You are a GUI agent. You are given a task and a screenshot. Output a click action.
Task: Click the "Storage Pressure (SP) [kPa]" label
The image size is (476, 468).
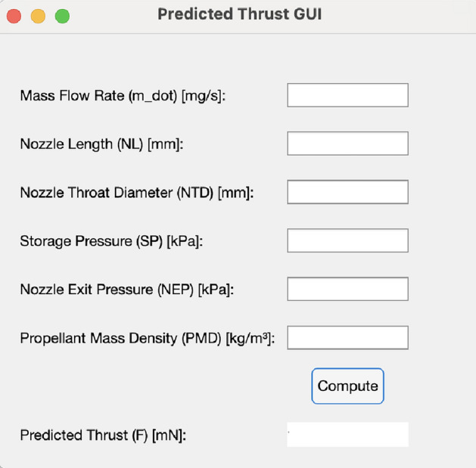click(112, 241)
